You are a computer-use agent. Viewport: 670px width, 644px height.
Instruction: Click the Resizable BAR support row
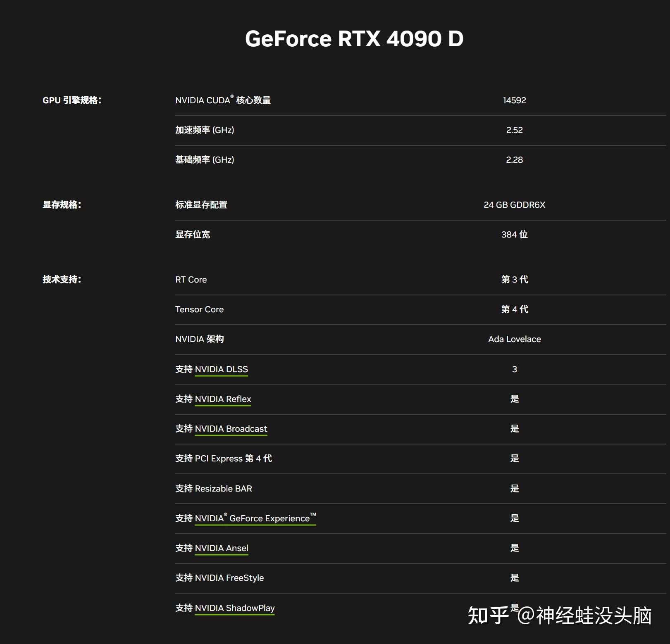coord(213,488)
